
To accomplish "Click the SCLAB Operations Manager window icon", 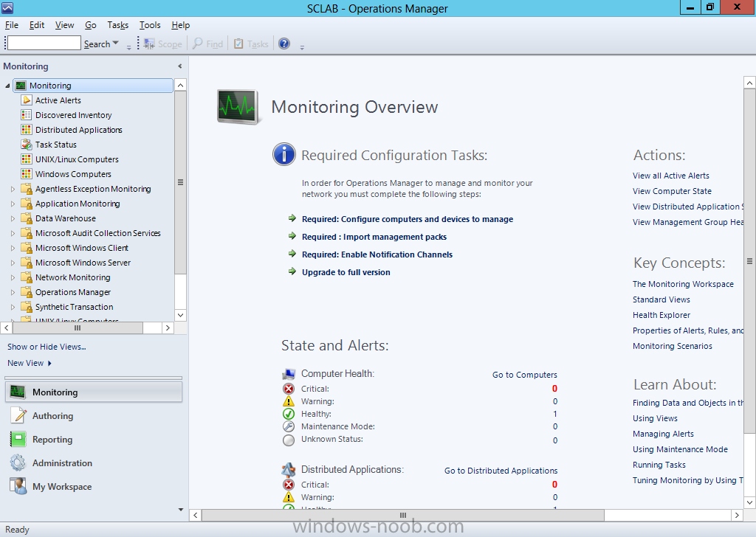I will [x=7, y=8].
